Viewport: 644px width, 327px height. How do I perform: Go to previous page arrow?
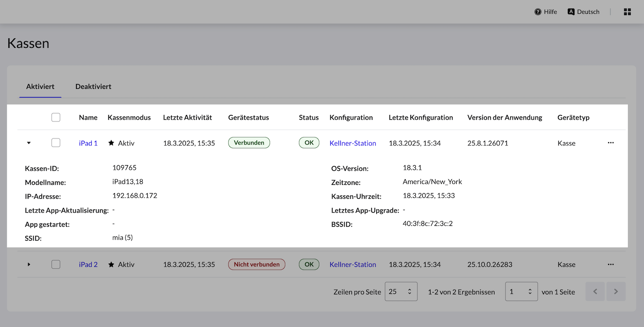[x=595, y=292]
